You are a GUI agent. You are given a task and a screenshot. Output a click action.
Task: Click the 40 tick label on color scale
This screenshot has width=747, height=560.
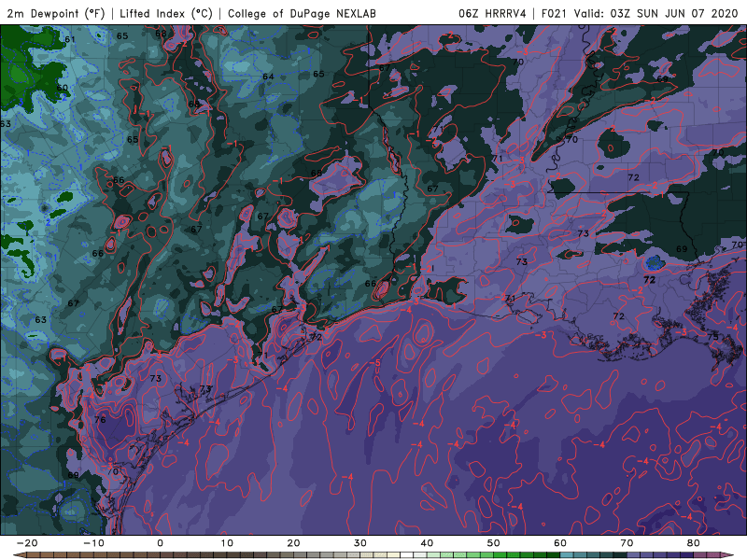point(427,543)
